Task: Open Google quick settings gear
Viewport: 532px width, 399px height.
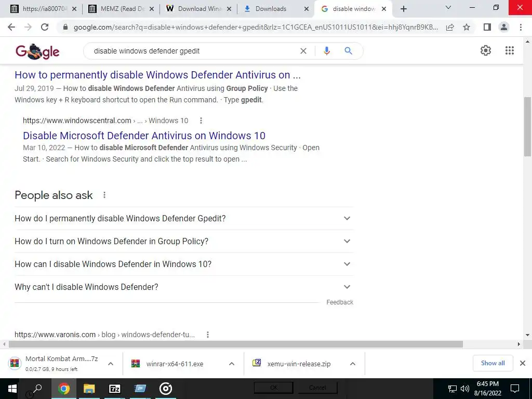Action: pyautogui.click(x=486, y=50)
